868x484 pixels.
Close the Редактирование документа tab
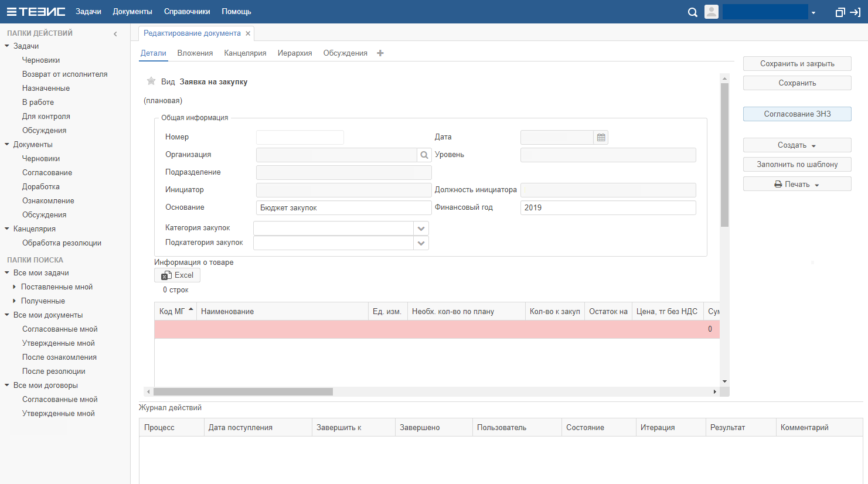pyautogui.click(x=248, y=33)
